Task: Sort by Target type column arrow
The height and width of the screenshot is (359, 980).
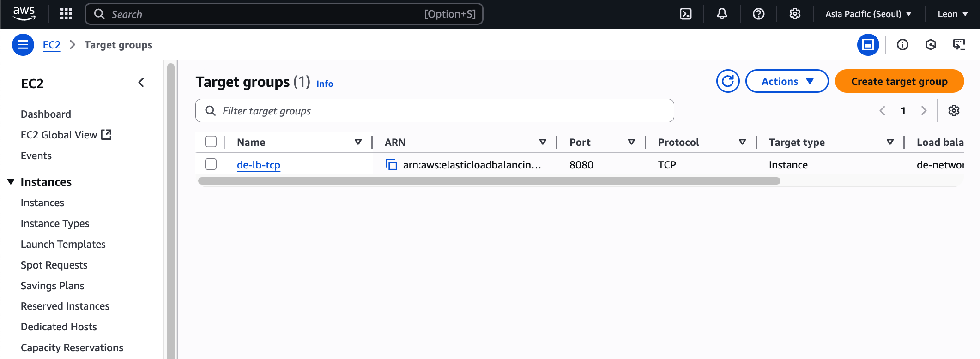Action: [890, 142]
